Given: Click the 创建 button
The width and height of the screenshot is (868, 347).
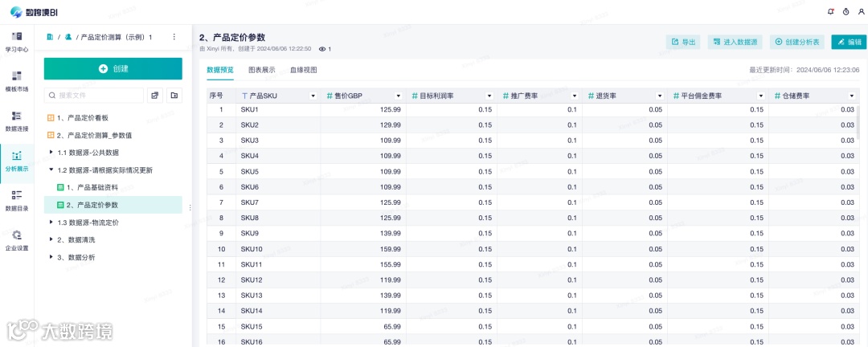Looking at the screenshot, I should coord(113,68).
